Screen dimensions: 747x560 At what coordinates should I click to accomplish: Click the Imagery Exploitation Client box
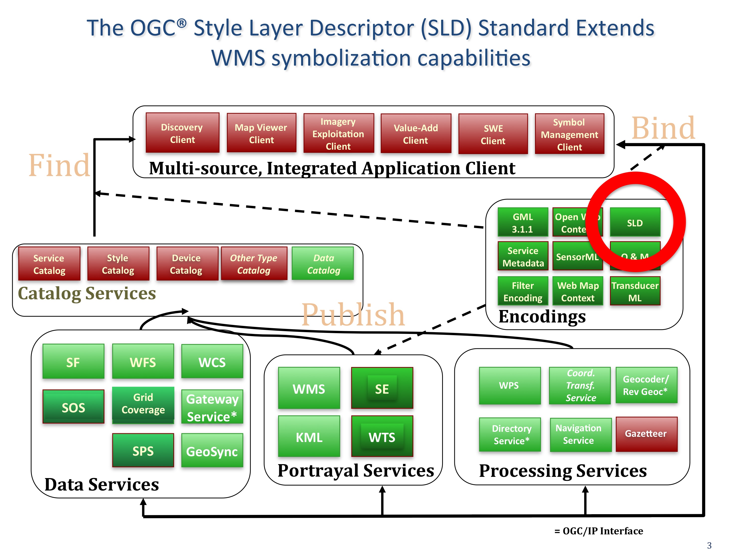pyautogui.click(x=339, y=133)
